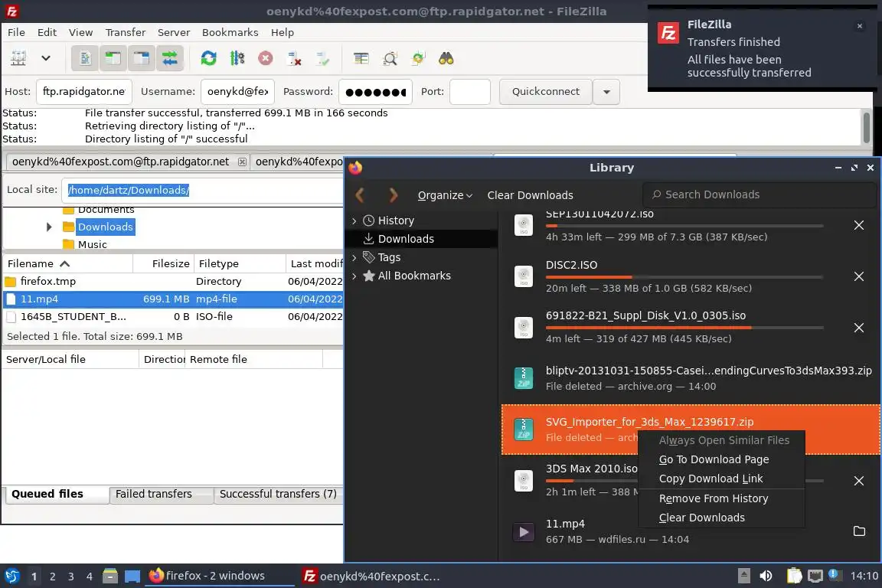Open the Site Manager icon in FileZilla
The height and width of the screenshot is (588, 882).
pos(18,58)
